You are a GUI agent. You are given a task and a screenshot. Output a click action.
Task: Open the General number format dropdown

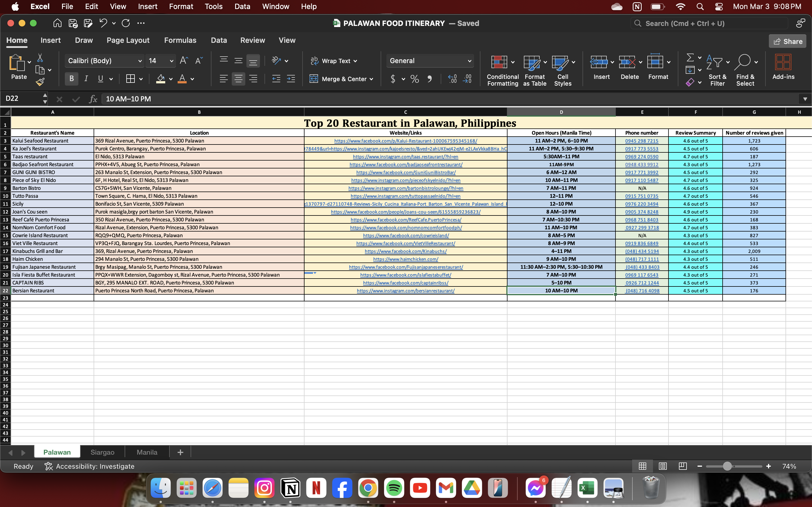[469, 61]
